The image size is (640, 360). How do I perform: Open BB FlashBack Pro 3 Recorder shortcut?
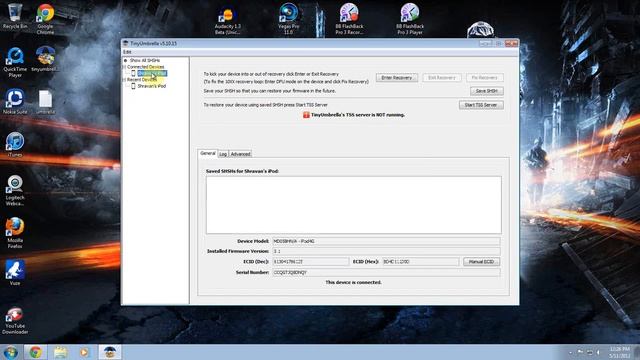(349, 18)
